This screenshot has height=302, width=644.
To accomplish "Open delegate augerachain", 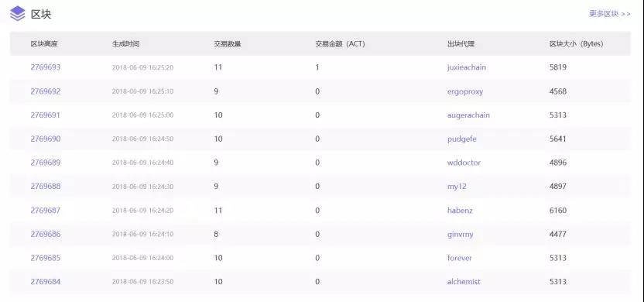I will [x=468, y=115].
